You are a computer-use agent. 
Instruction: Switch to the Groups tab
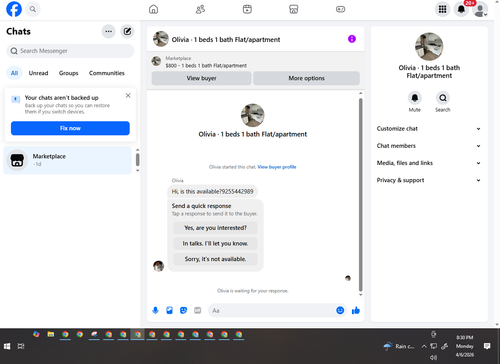point(68,73)
